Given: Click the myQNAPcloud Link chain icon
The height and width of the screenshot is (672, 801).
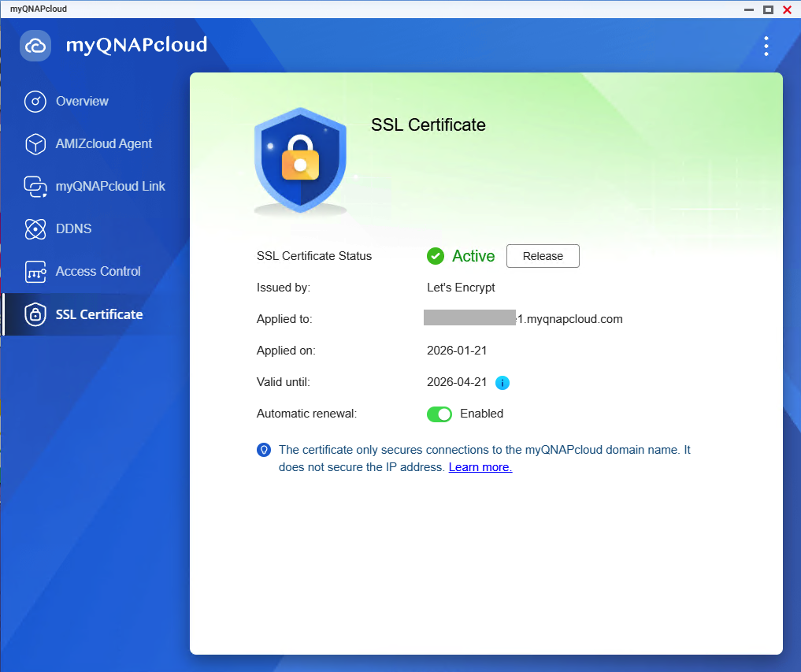Looking at the screenshot, I should pyautogui.click(x=35, y=187).
